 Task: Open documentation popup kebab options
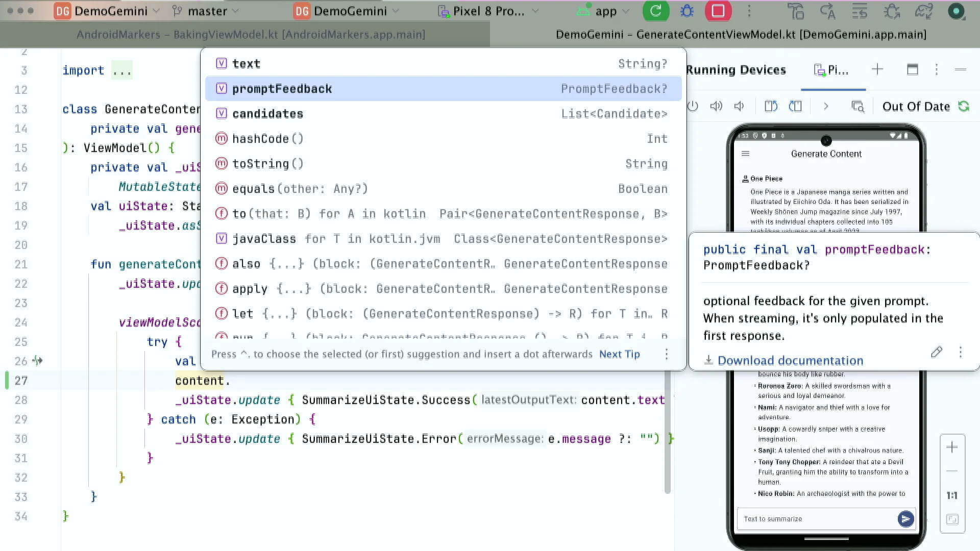(961, 352)
